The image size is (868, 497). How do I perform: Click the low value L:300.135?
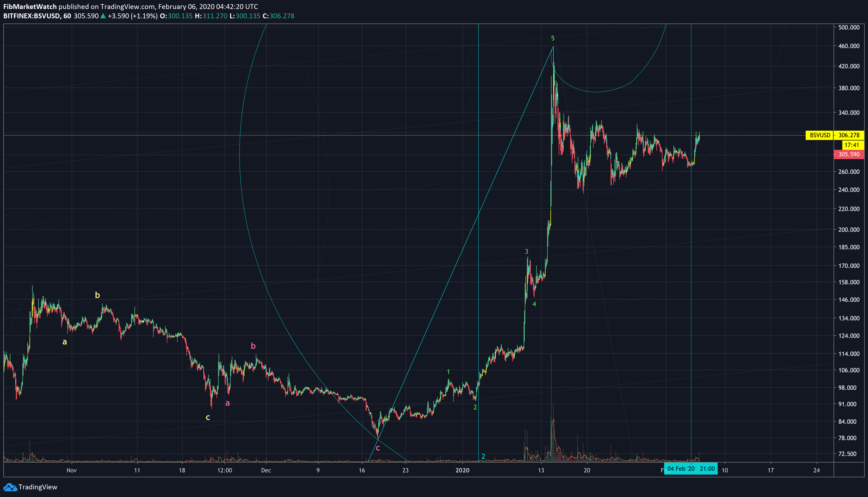(x=245, y=16)
